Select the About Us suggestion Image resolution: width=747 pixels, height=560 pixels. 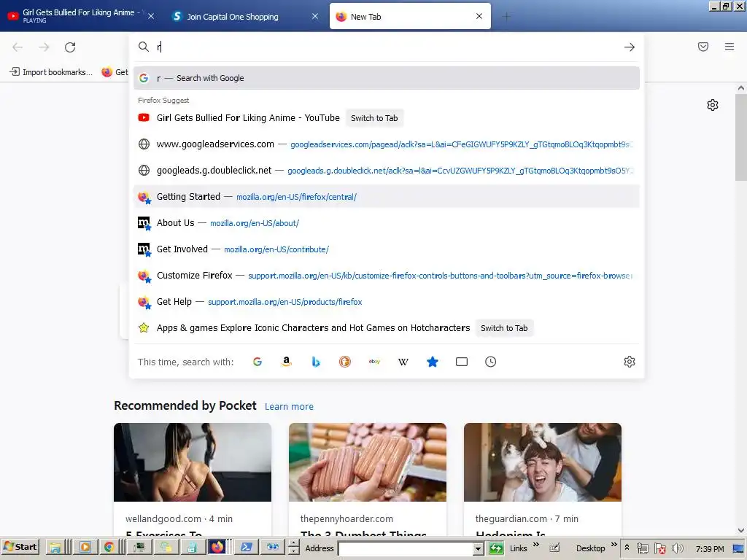pos(387,223)
